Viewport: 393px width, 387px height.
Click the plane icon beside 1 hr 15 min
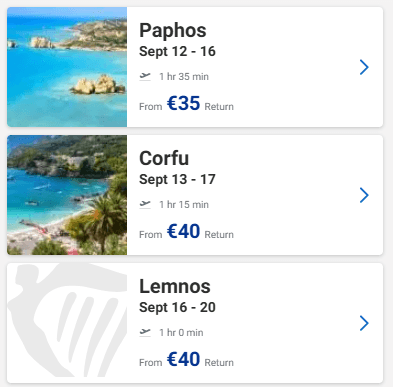click(x=145, y=205)
